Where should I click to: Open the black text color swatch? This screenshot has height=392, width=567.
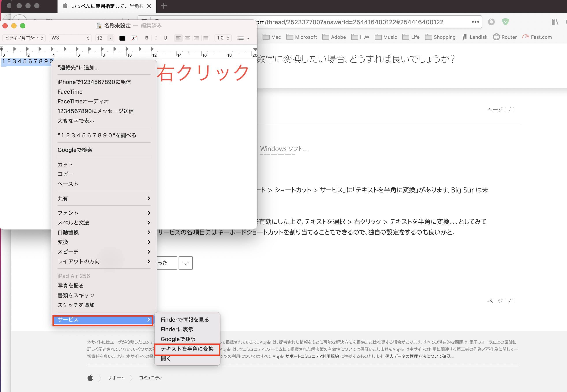tap(122, 38)
